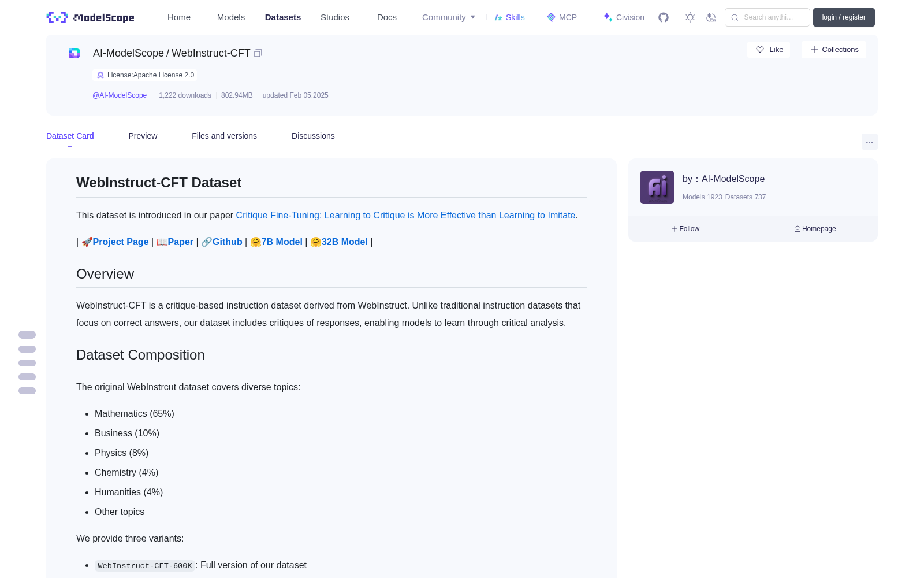
Task: Open the Discussions tab
Action: pos(313,136)
